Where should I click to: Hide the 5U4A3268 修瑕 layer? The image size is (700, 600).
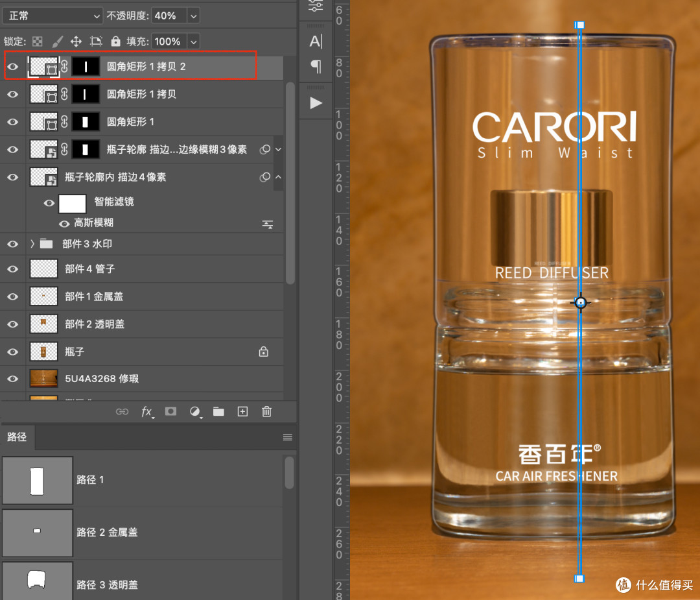point(13,379)
